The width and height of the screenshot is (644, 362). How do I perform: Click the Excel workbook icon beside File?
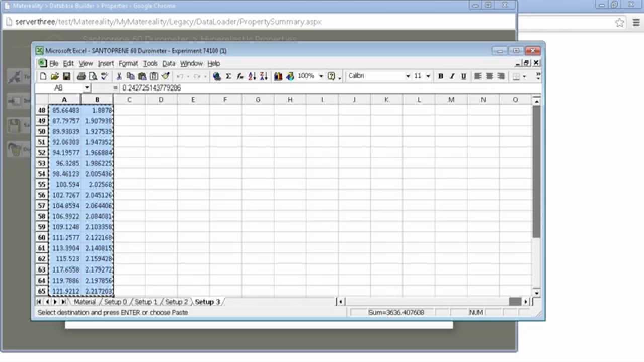(x=42, y=63)
